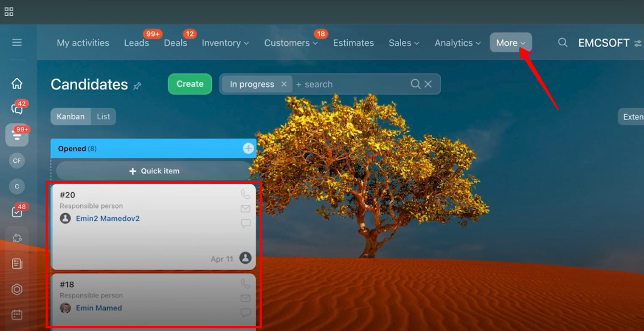Open the feed document icon in sidebar
Screen dimensions: 644x331
click(17, 263)
